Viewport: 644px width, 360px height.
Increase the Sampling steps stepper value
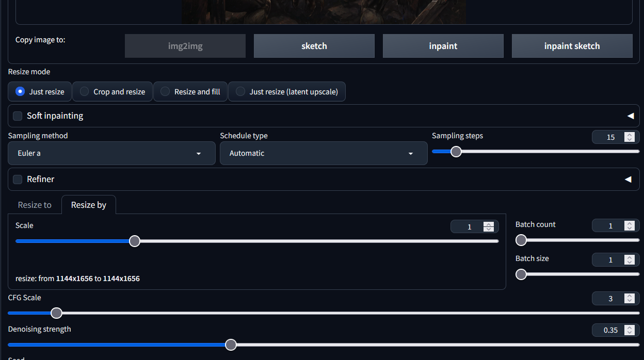click(629, 135)
